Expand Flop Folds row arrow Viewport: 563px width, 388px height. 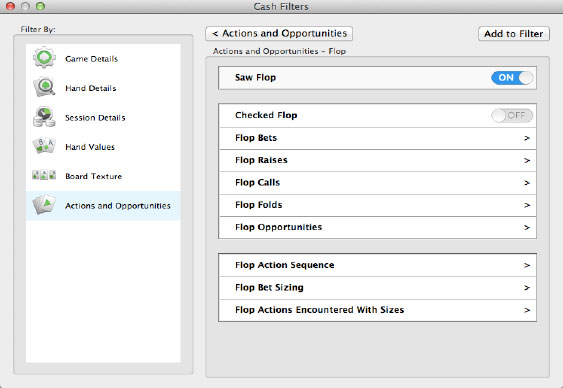(x=527, y=205)
